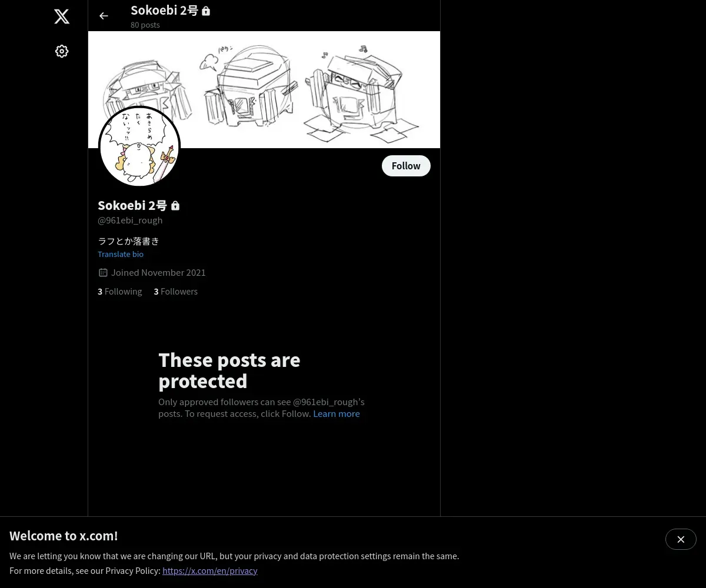Open the profile avatar picture
This screenshot has width=706, height=588.
139,146
